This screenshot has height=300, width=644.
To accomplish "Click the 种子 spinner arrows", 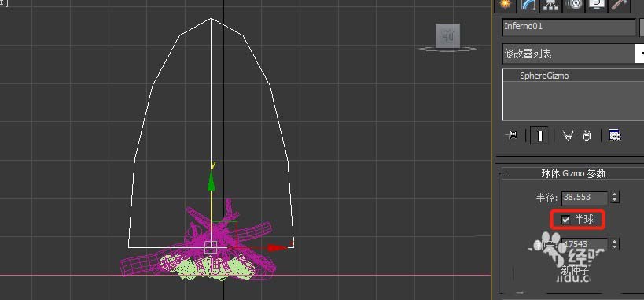I will (x=614, y=244).
